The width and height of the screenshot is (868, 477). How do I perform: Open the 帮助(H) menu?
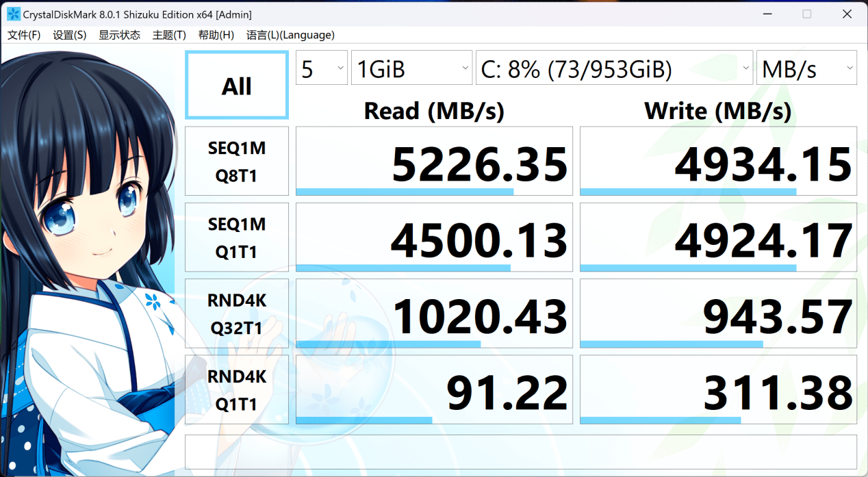216,35
